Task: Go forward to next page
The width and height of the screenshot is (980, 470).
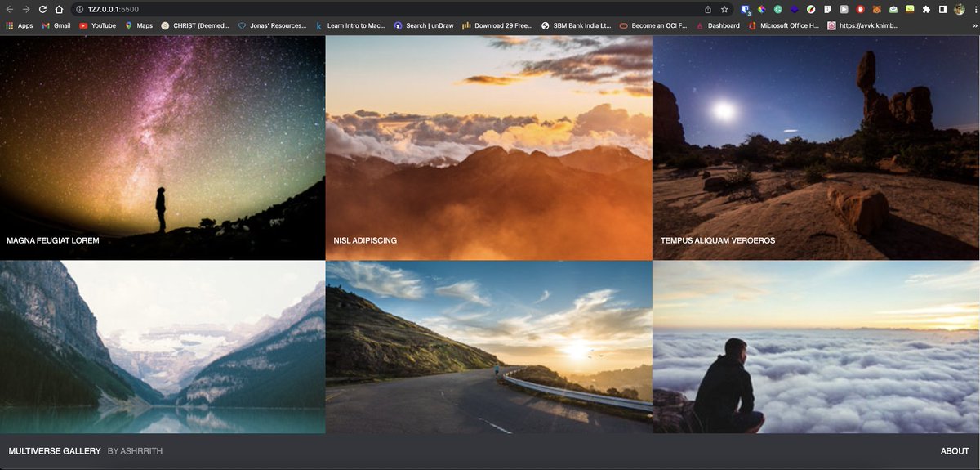Action: click(26, 9)
